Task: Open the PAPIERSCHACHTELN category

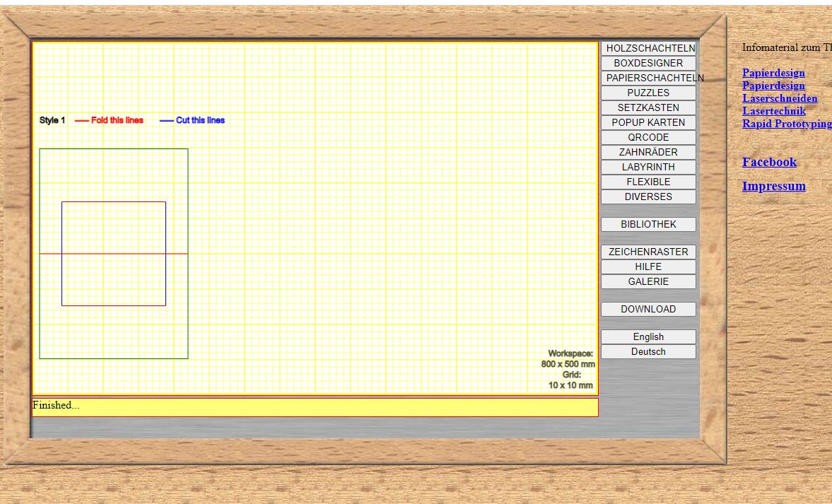Action: pos(648,78)
